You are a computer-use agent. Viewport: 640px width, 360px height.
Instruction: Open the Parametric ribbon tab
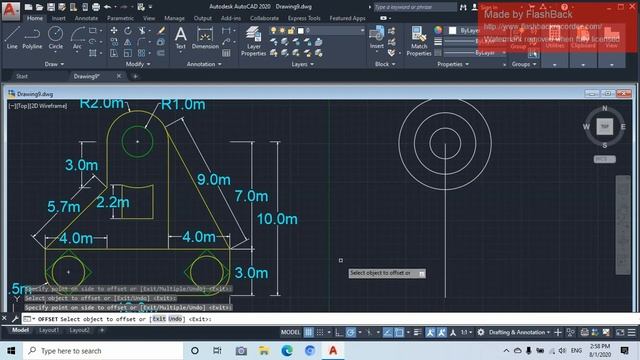pos(120,18)
